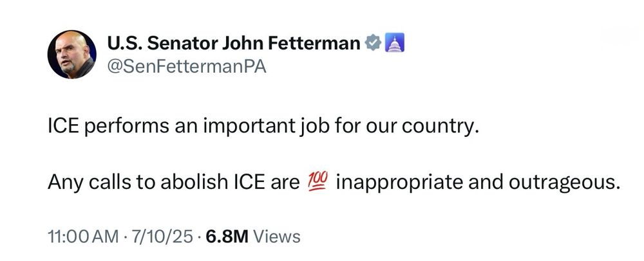Click the word 'inappropriate' in the tweet
This screenshot has width=644, height=261.
(399, 183)
